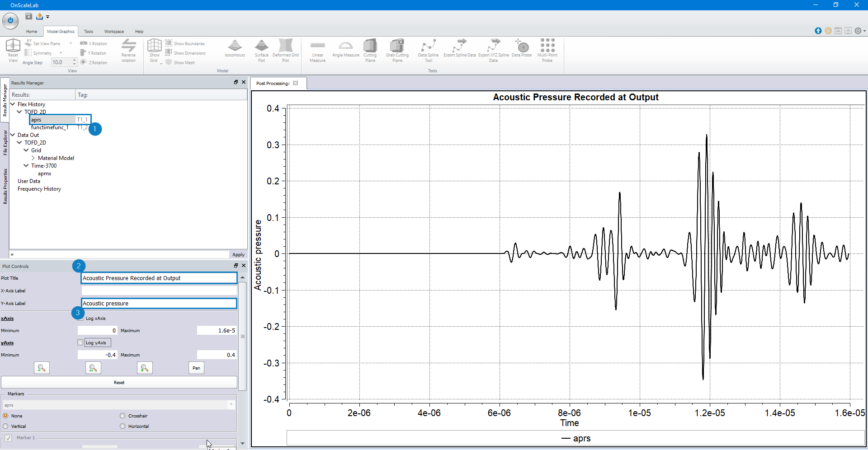
Task: Click the X-Axis Label input field
Action: click(x=159, y=291)
